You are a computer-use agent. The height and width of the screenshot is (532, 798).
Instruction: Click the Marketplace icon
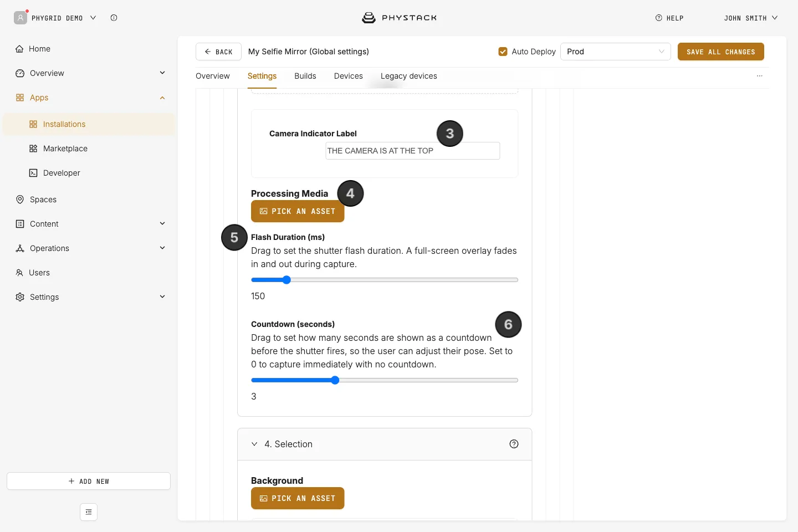[x=33, y=149]
